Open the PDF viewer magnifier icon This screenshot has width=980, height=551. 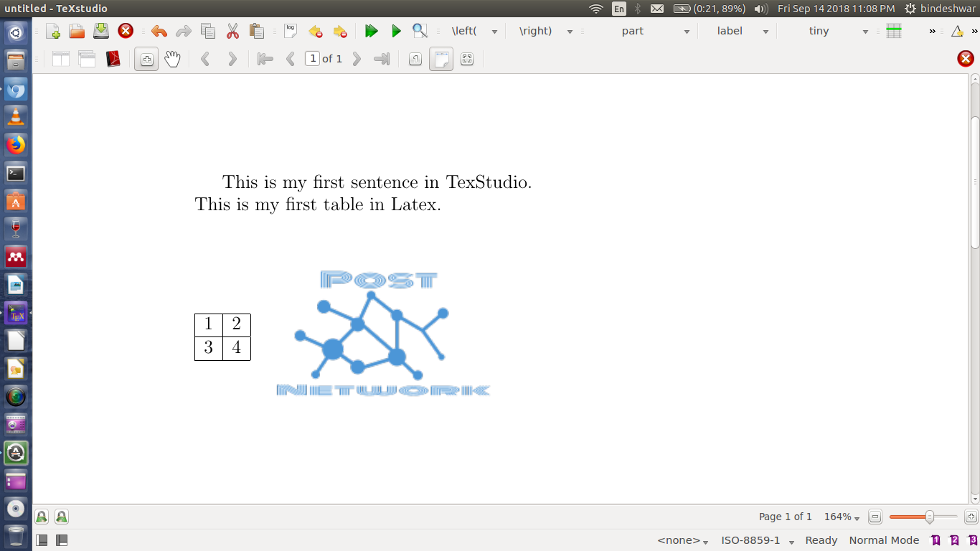[420, 31]
